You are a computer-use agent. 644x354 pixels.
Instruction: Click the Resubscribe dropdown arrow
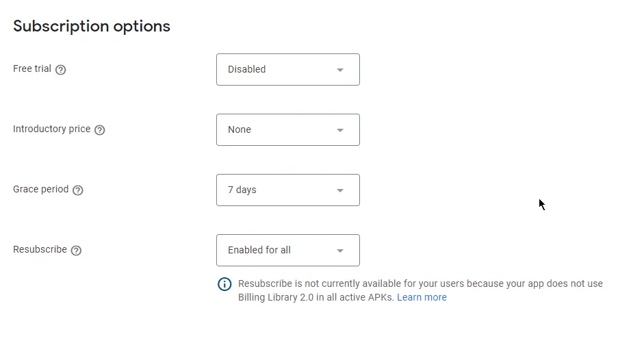pos(340,251)
